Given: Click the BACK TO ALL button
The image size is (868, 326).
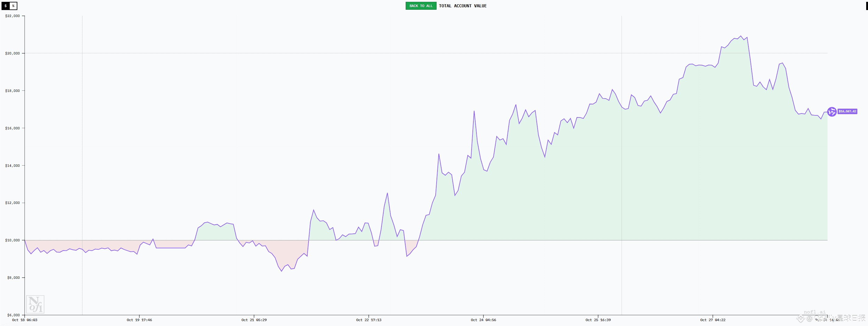Looking at the screenshot, I should click(421, 6).
